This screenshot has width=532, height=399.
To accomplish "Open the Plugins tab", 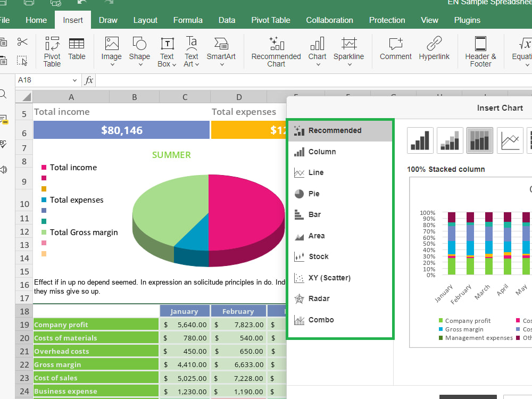I will (467, 20).
